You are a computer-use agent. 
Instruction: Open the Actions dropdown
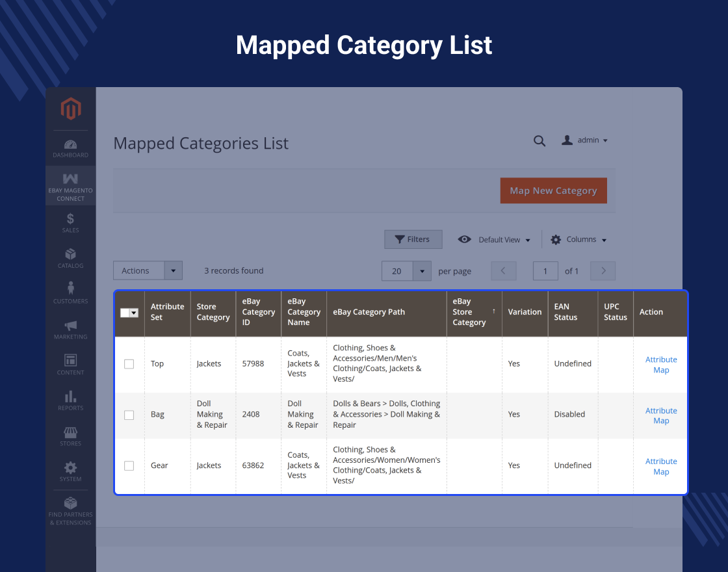click(148, 270)
